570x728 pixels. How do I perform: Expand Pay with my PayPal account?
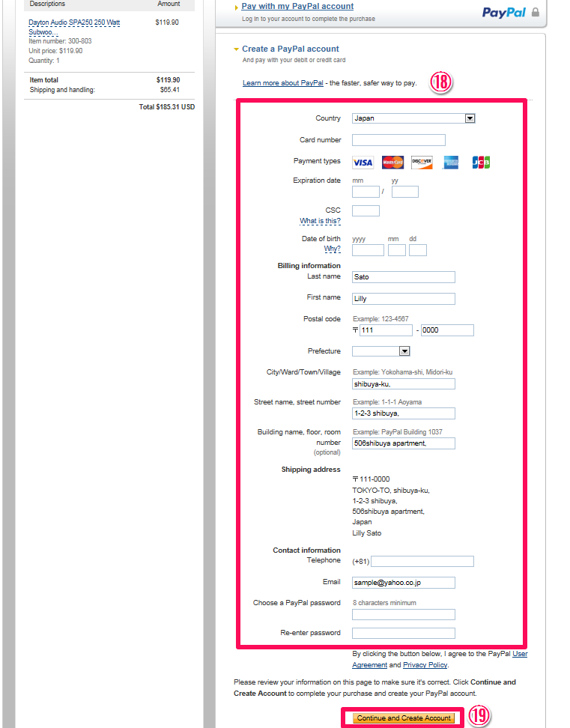click(297, 7)
